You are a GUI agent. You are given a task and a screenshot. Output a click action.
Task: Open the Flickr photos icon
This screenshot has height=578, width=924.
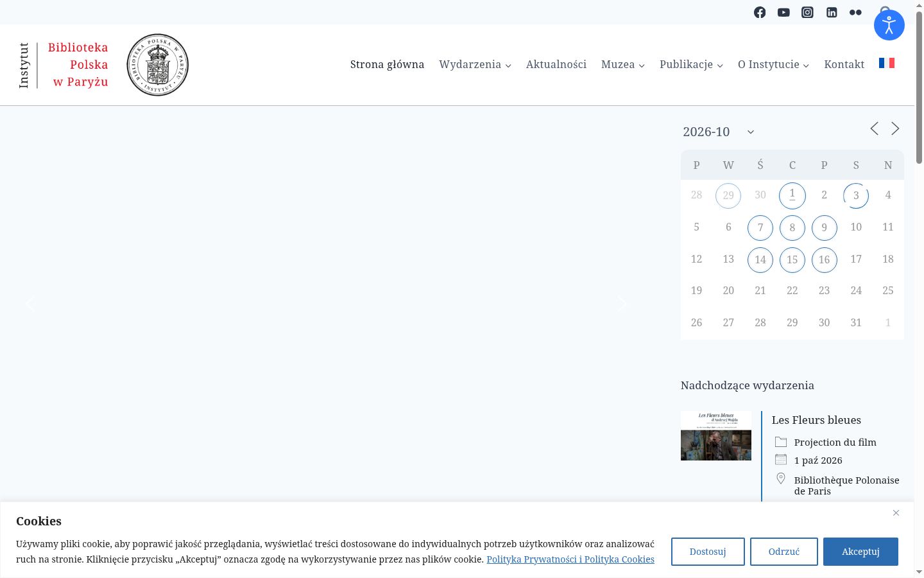point(855,12)
